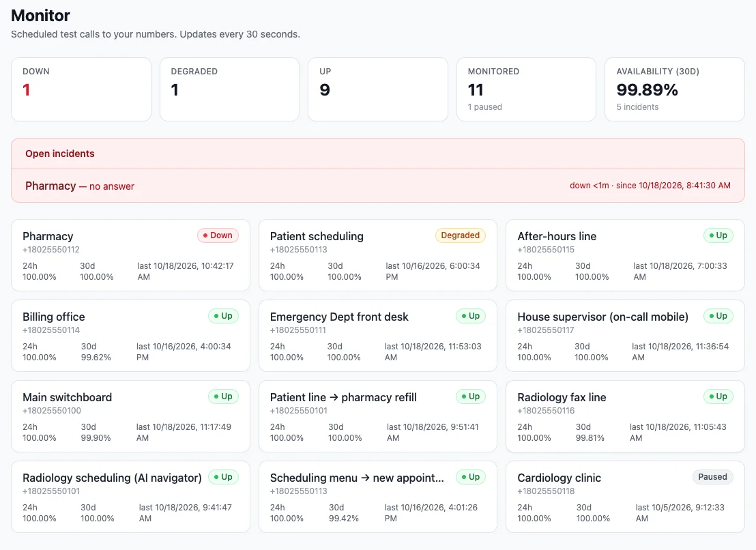
Task: Open the Cardiology clinic card title
Action: [559, 478]
